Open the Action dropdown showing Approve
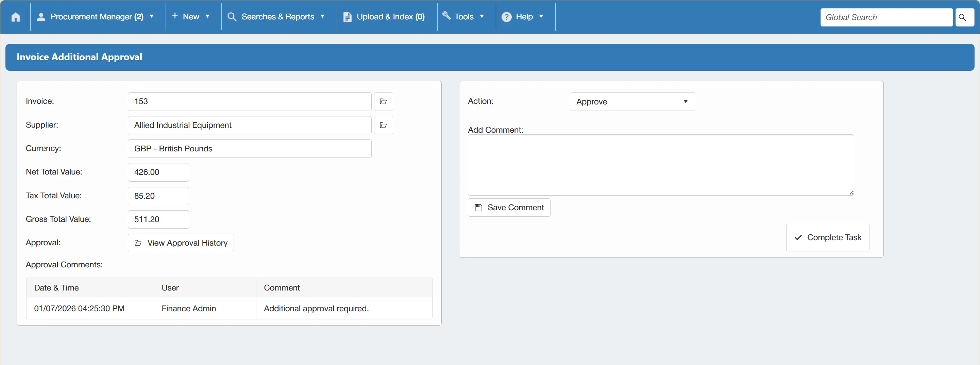980x365 pixels. pyautogui.click(x=632, y=102)
